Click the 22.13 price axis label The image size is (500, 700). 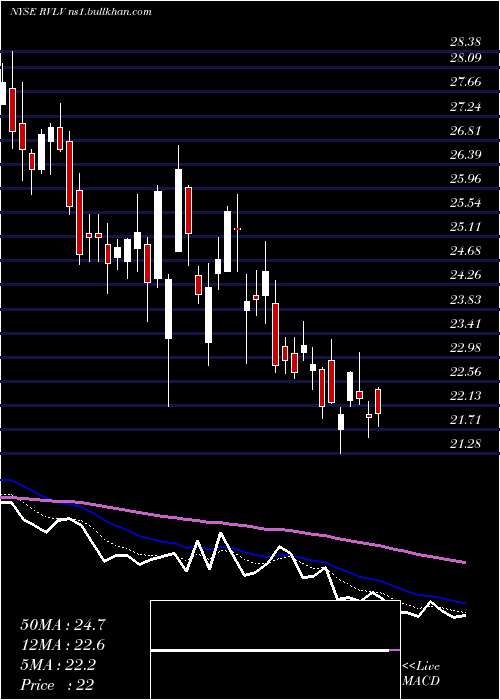point(466,396)
